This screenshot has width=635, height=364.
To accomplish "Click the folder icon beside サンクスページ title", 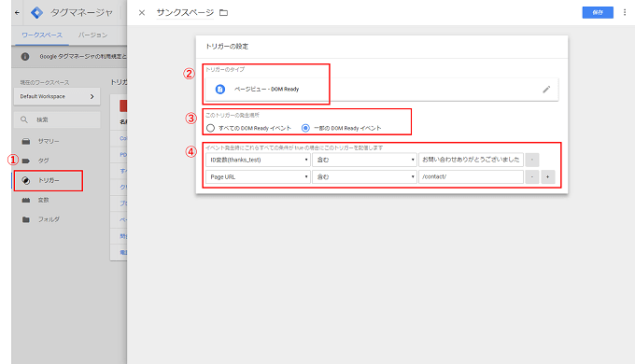I will tap(223, 13).
